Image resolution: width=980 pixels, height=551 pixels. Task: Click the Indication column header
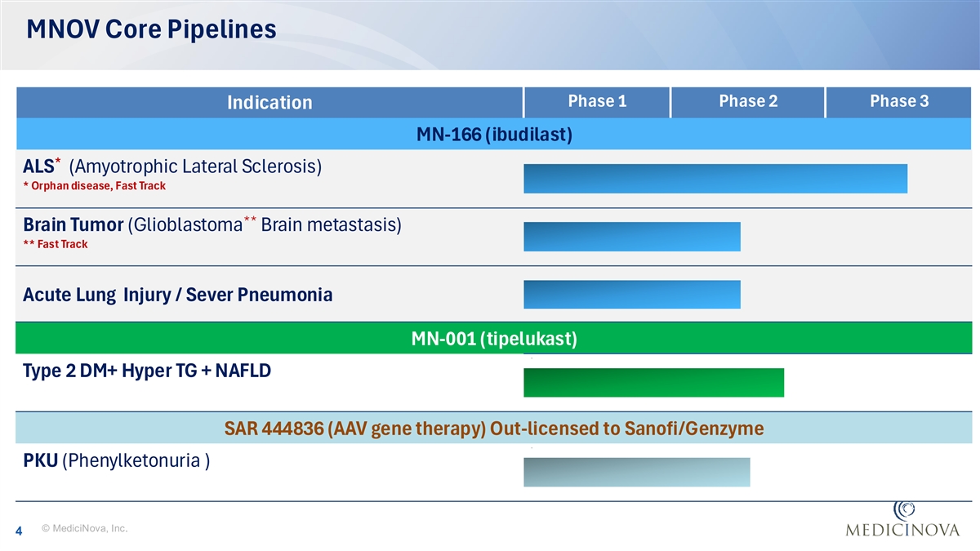[269, 102]
